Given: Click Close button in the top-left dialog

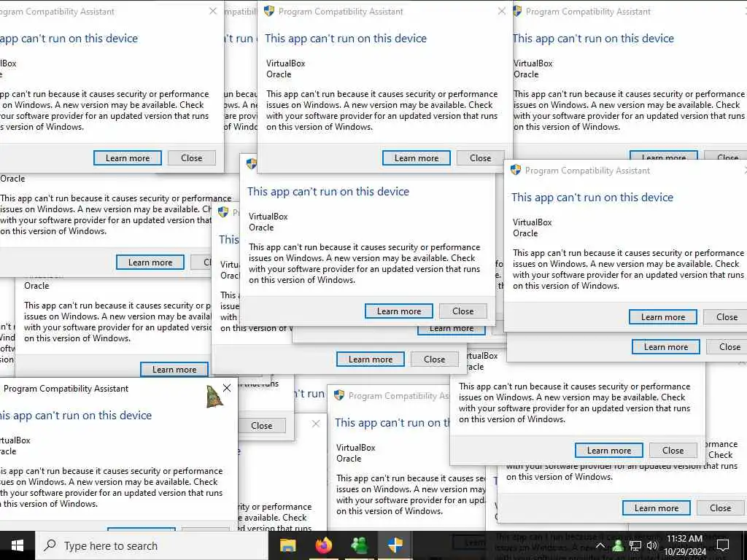Looking at the screenshot, I should pos(192,158).
